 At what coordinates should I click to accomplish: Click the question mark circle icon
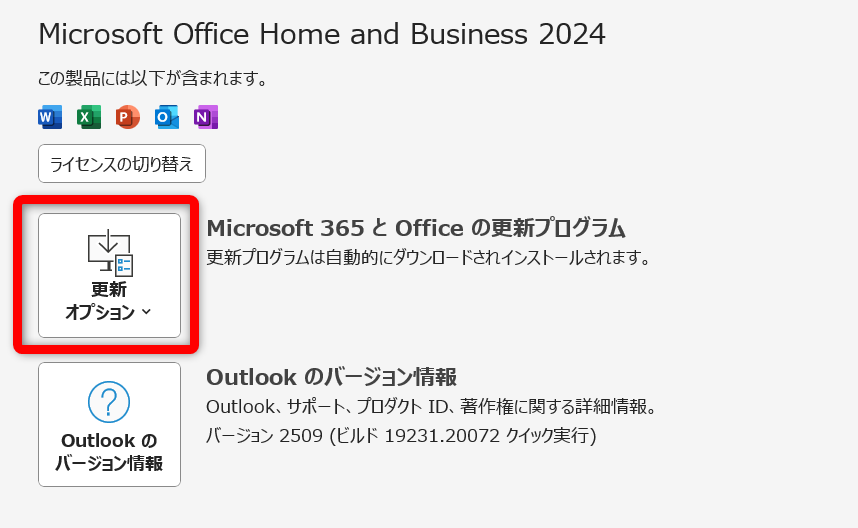click(x=109, y=401)
